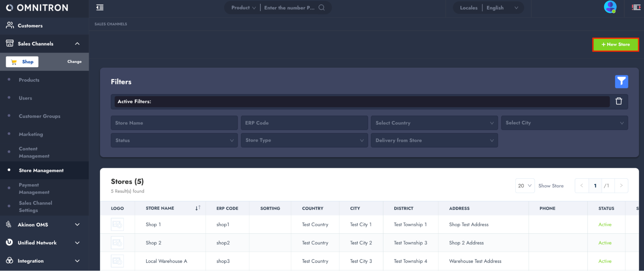Clear active filters with trash icon
This screenshot has height=271, width=644.
[x=619, y=101]
